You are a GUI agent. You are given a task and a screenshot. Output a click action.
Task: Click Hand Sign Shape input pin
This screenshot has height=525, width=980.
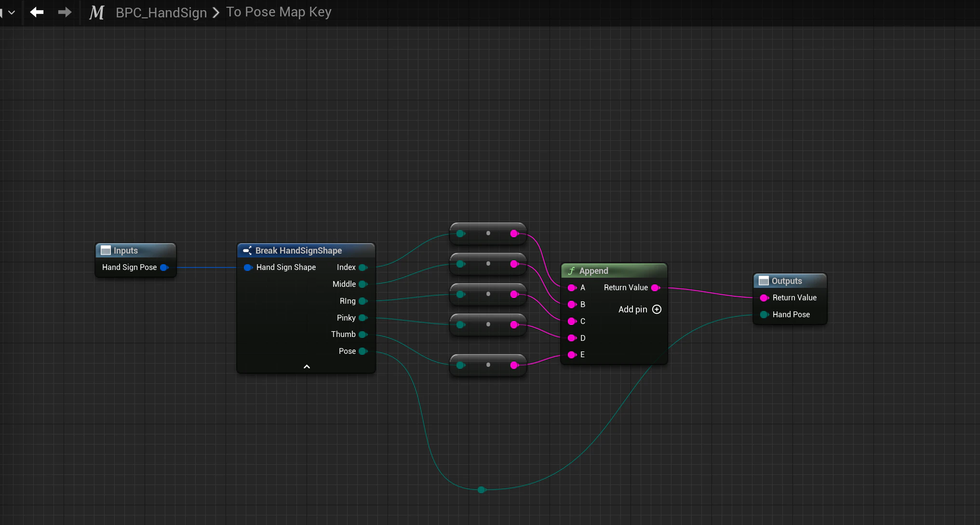(x=248, y=268)
